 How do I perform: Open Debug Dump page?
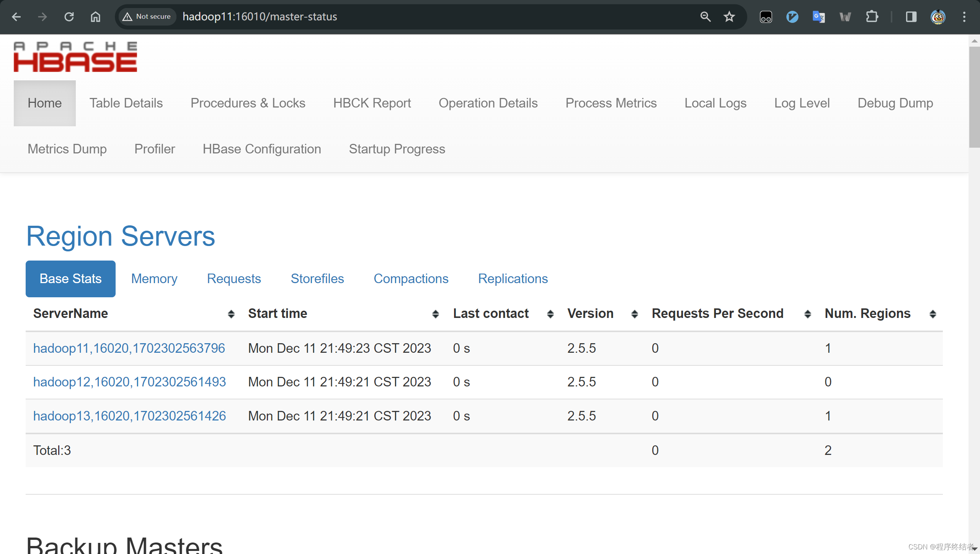click(x=895, y=103)
